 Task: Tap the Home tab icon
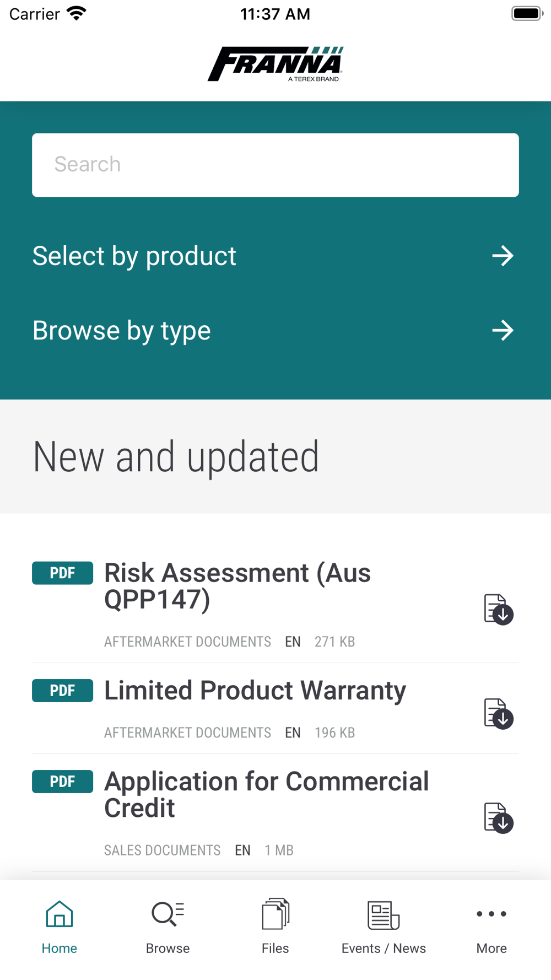pos(59,914)
